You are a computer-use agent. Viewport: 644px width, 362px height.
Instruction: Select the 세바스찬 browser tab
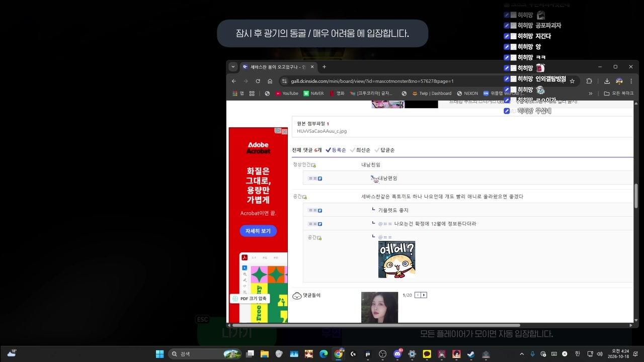click(x=278, y=67)
